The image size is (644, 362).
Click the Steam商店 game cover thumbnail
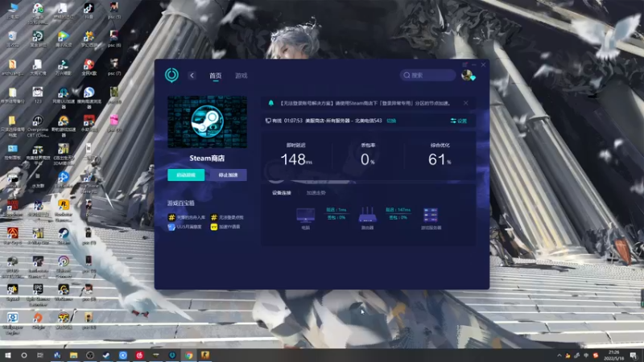(x=208, y=122)
